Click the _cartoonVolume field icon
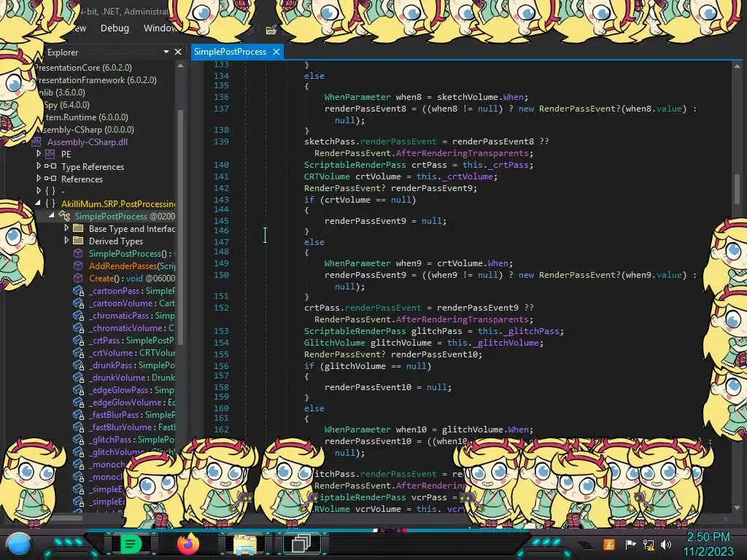Screen dimensions: 747x560 (78, 303)
